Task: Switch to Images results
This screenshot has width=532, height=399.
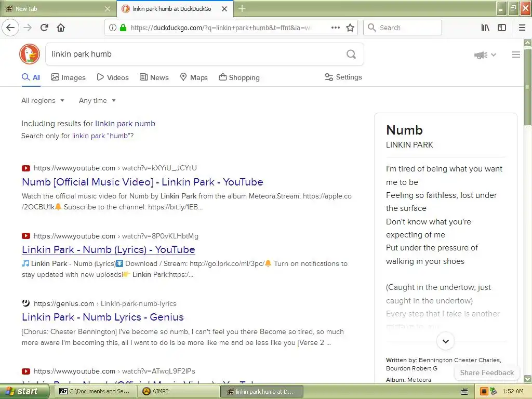Action: coord(68,77)
